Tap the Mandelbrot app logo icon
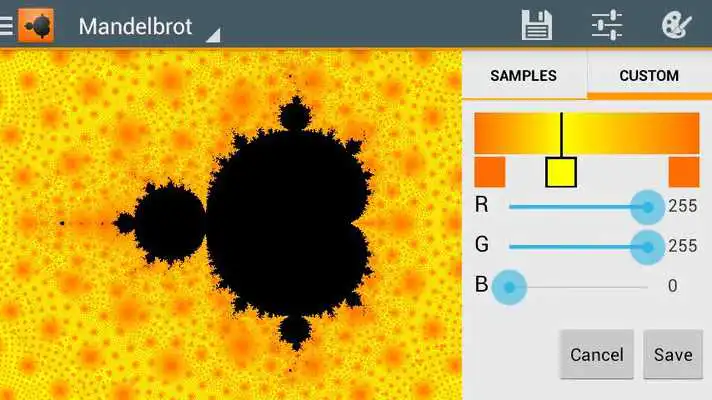712x400 pixels. tap(36, 25)
